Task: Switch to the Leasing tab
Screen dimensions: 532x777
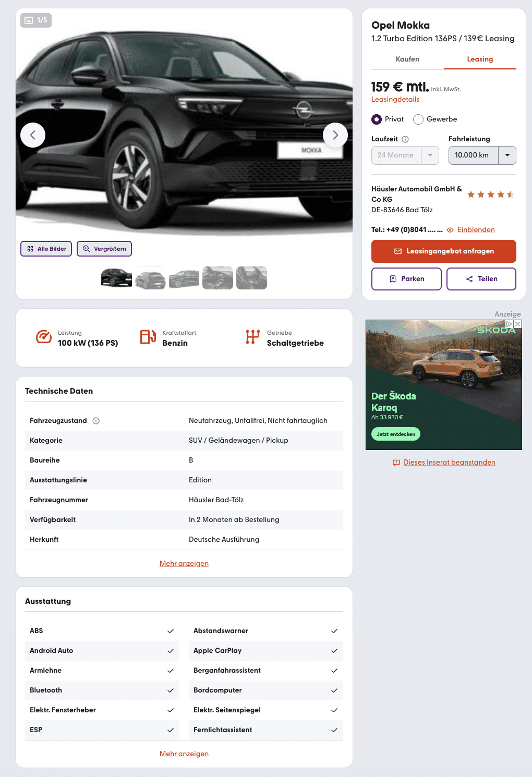Action: tap(480, 59)
